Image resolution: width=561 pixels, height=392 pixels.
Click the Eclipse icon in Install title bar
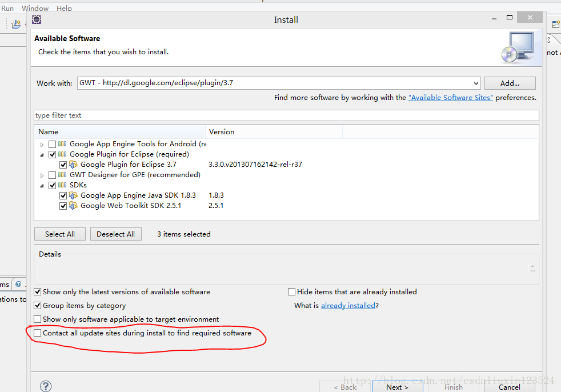37,19
